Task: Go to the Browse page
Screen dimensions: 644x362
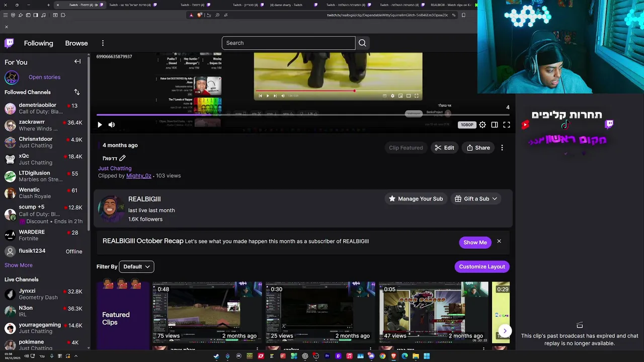Action: [x=76, y=43]
